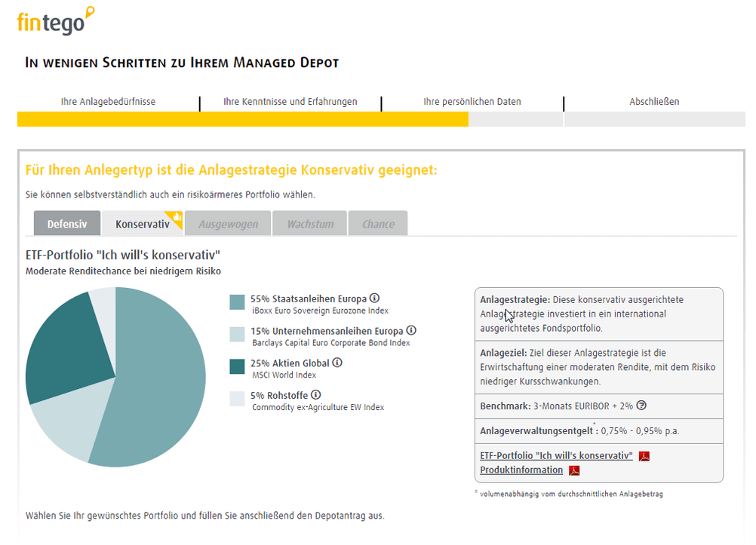Open info icon for Staatsanleihen Europa
Screen dimensions: 756x545
pyautogui.click(x=374, y=299)
